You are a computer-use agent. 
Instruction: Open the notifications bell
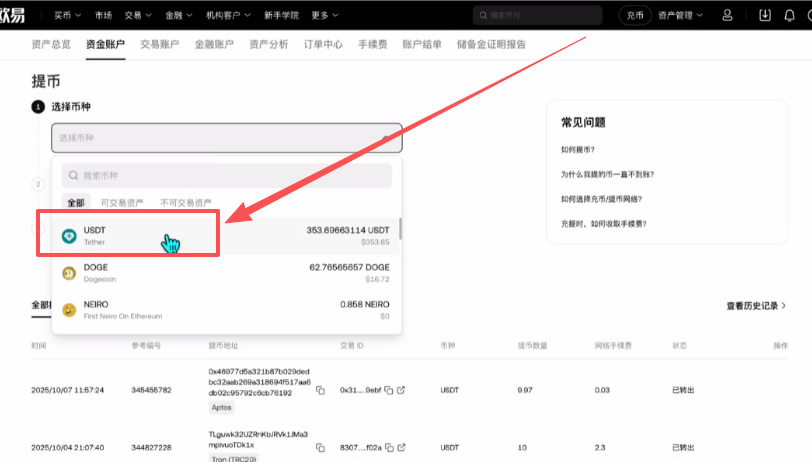(789, 16)
